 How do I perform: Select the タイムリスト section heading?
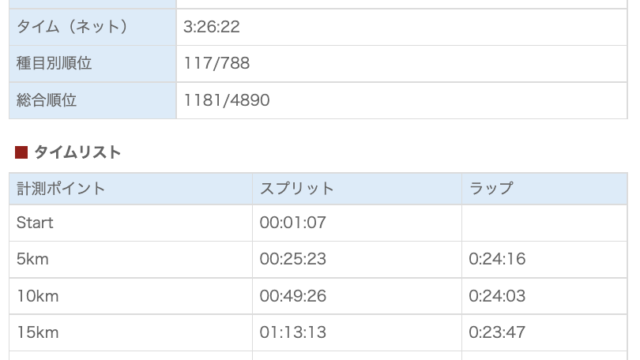pyautogui.click(x=78, y=152)
